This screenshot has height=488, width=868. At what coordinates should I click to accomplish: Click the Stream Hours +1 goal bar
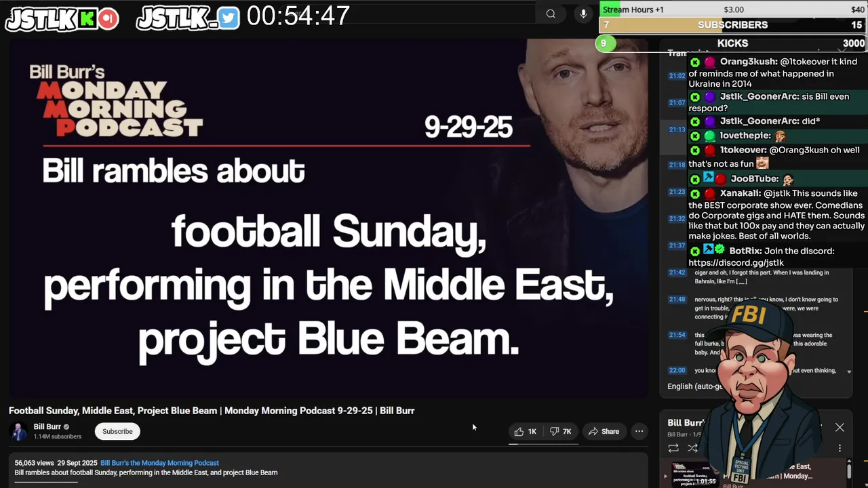click(x=732, y=9)
